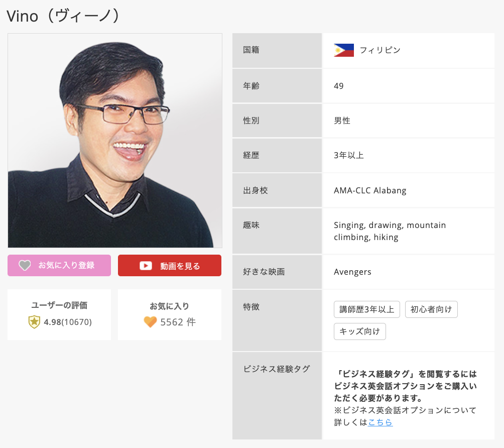Click the 5562 件 favorites count
Screen dimensions: 504x448
pyautogui.click(x=178, y=322)
